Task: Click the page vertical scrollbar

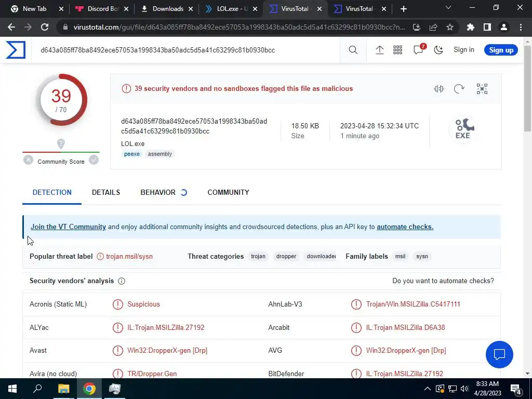Action: pyautogui.click(x=527, y=88)
